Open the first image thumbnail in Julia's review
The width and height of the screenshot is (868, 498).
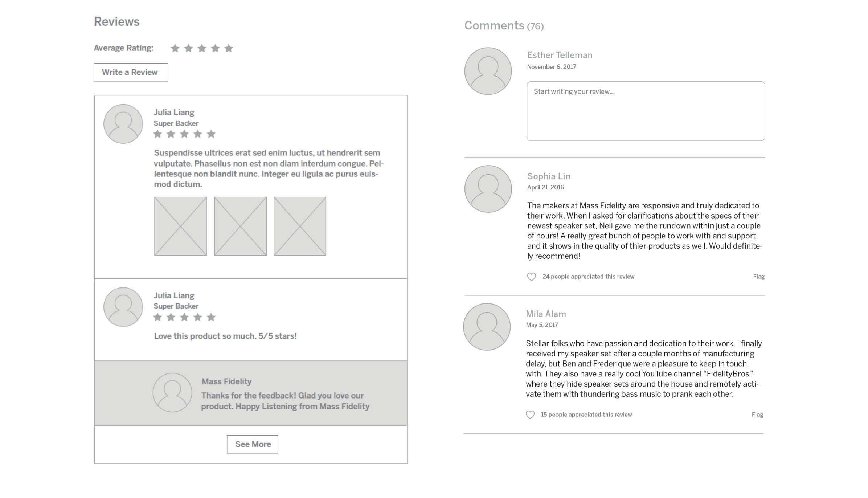(180, 226)
